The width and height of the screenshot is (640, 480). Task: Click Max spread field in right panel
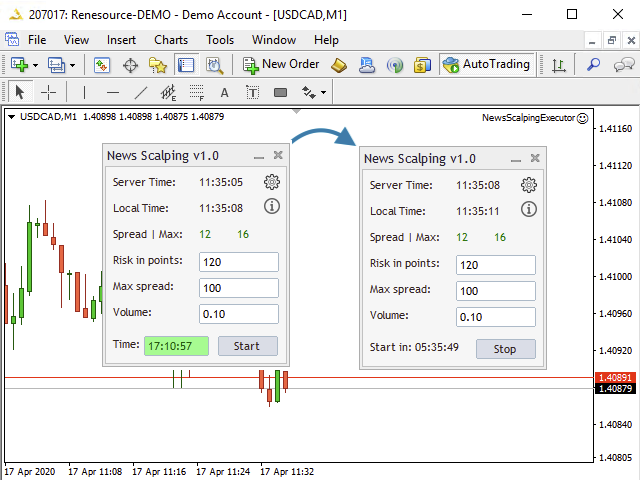(x=496, y=291)
